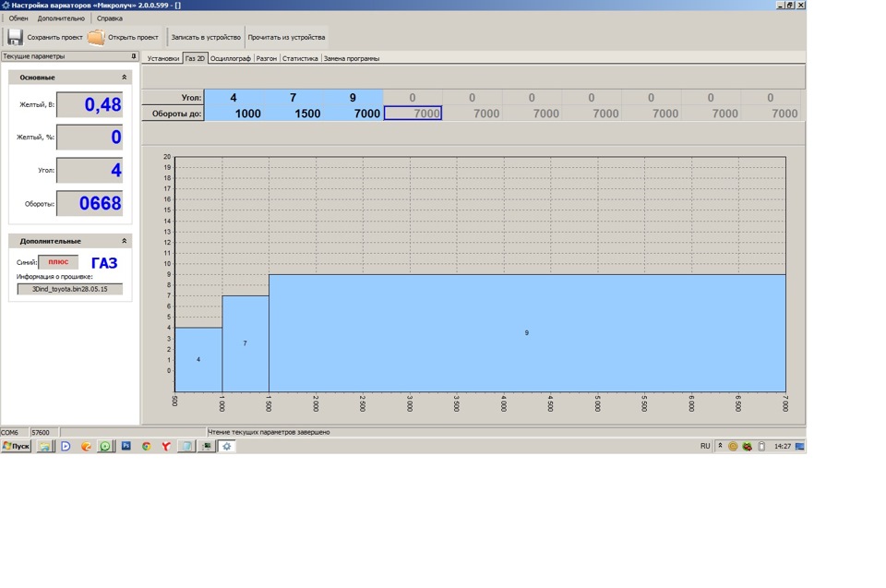Screen dimensions: 886x588
Task: Select the Угол cell with value 7
Action: 293,97
